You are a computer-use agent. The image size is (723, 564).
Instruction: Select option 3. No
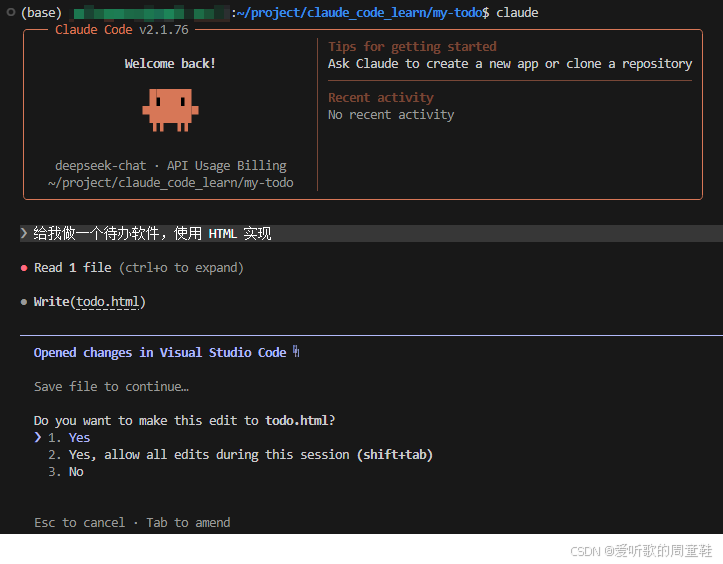click(66, 472)
